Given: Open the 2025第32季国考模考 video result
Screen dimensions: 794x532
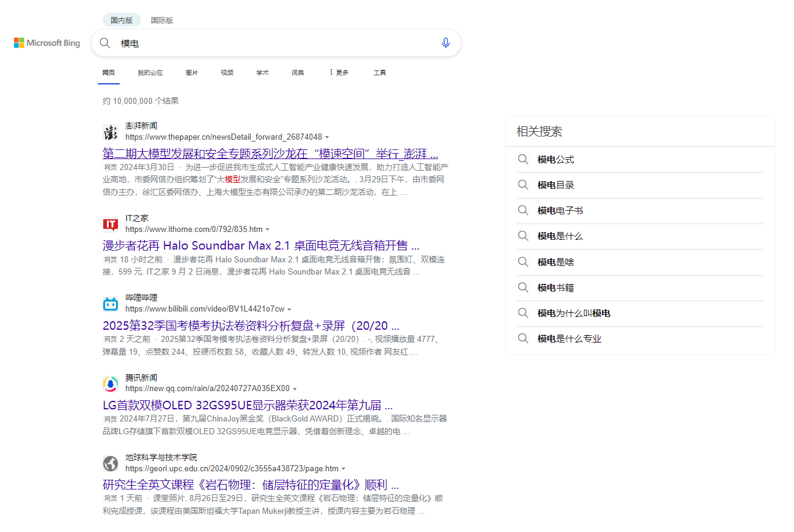Looking at the screenshot, I should tap(251, 326).
